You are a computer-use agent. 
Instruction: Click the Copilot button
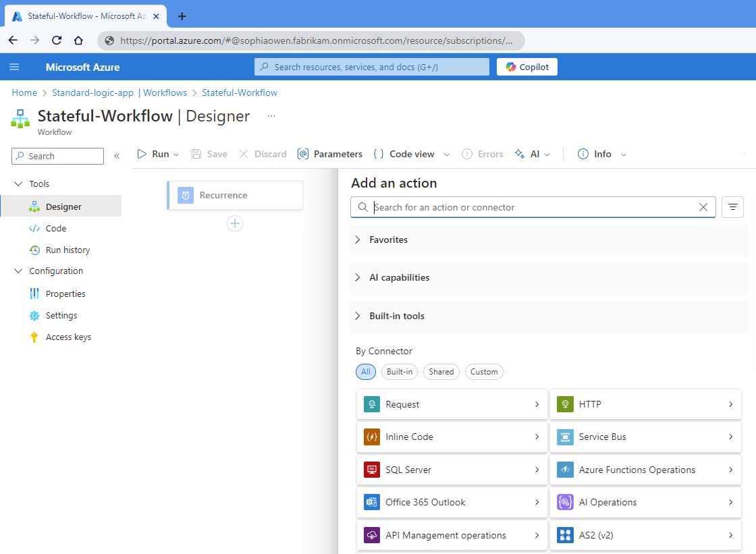pos(527,67)
